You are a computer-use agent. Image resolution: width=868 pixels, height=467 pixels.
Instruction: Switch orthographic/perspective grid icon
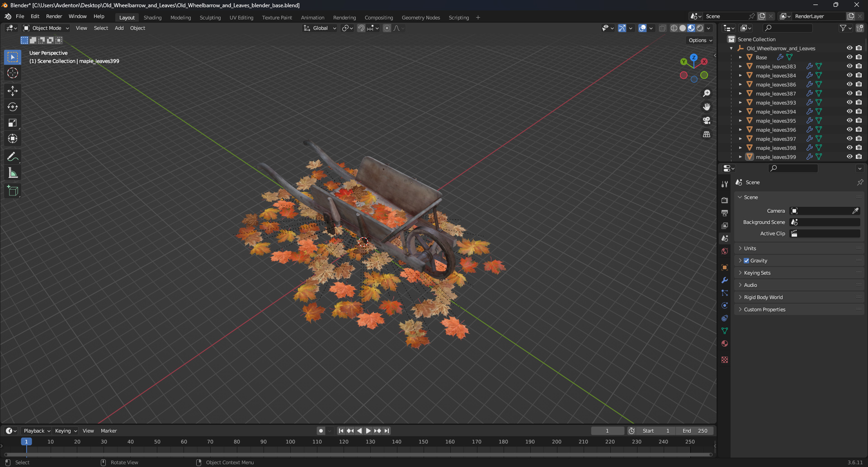(x=707, y=134)
